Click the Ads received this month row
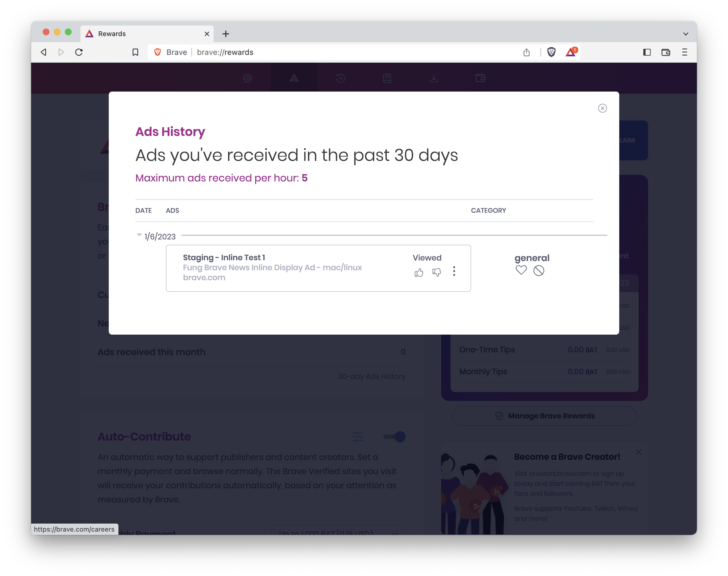The image size is (728, 576). pyautogui.click(x=251, y=352)
